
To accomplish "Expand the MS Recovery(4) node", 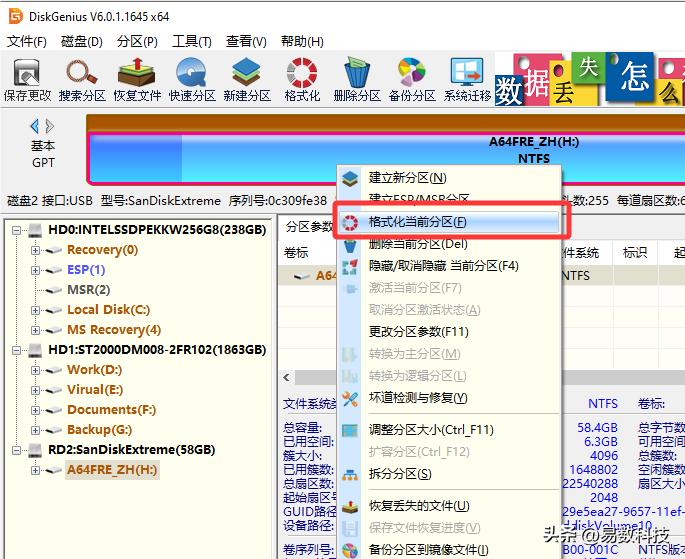I will pos(35,330).
